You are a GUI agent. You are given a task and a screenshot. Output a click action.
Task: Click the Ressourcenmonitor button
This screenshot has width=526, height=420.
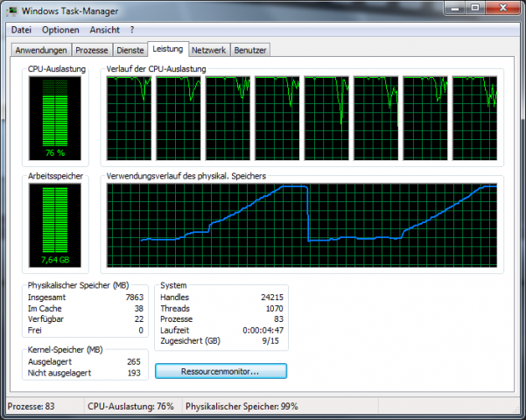[221, 371]
